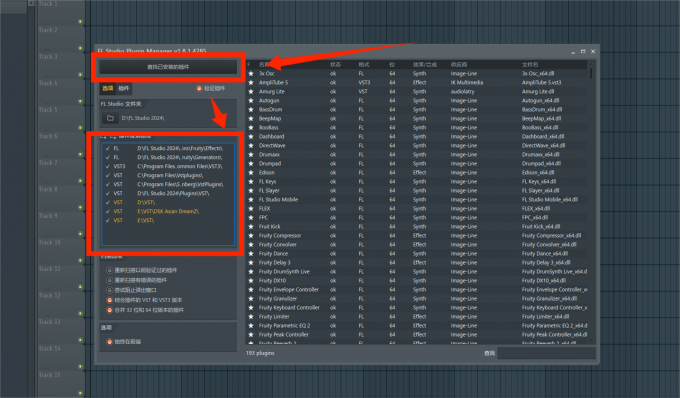Mute Track 5 in the playlist window

[x=80, y=127]
